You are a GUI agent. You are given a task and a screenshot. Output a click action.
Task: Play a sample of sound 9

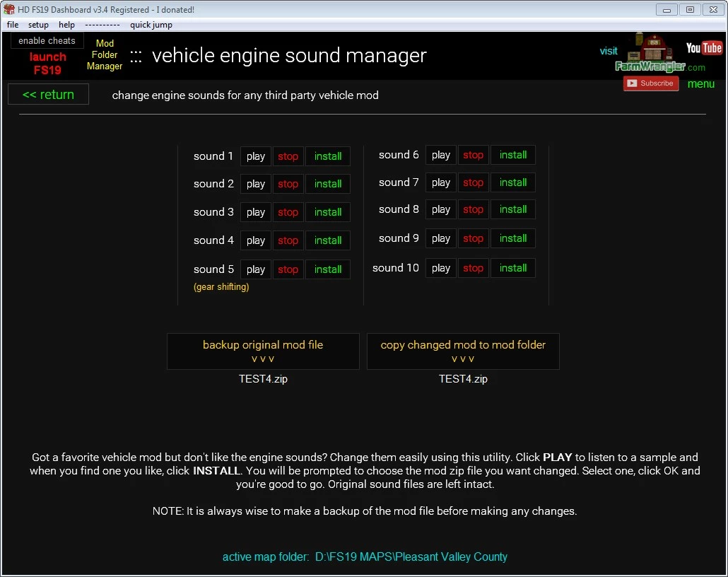tap(440, 238)
